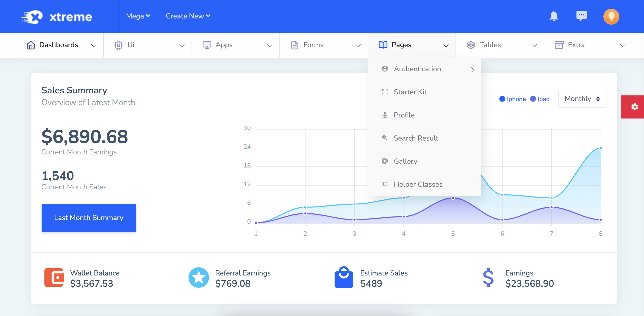Expand the Mega menu dropdown
This screenshot has height=316, width=644.
[x=138, y=16]
